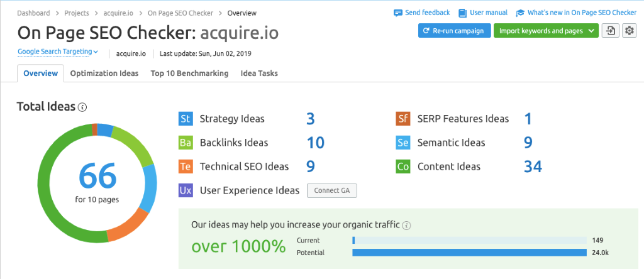Viewport: 644px width, 279px height.
Task: Open the On Page SEO Checker breadcrumb
Action: (180, 13)
